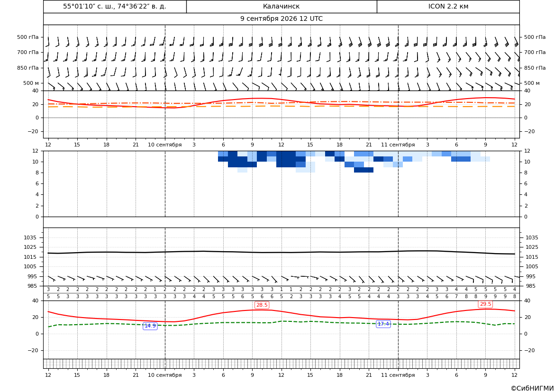
Task: Click the 850 гПа right axis label
Action: click(x=535, y=68)
